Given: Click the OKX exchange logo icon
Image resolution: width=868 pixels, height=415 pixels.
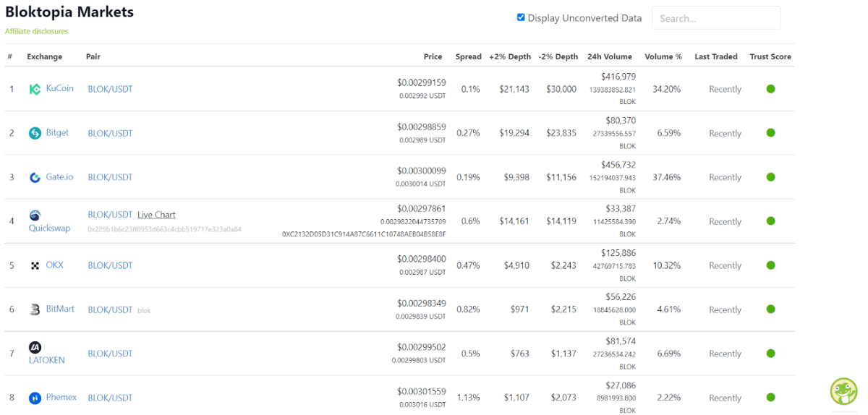Looking at the screenshot, I should (x=35, y=265).
